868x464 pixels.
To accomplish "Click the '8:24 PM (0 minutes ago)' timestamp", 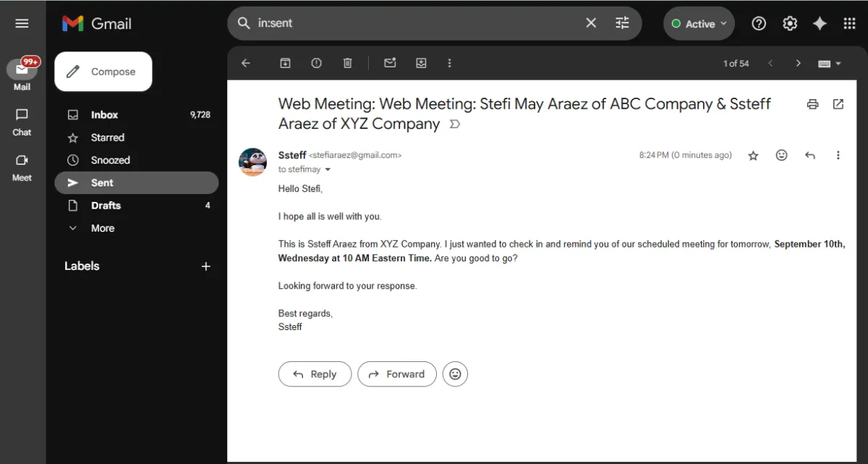I will 685,155.
